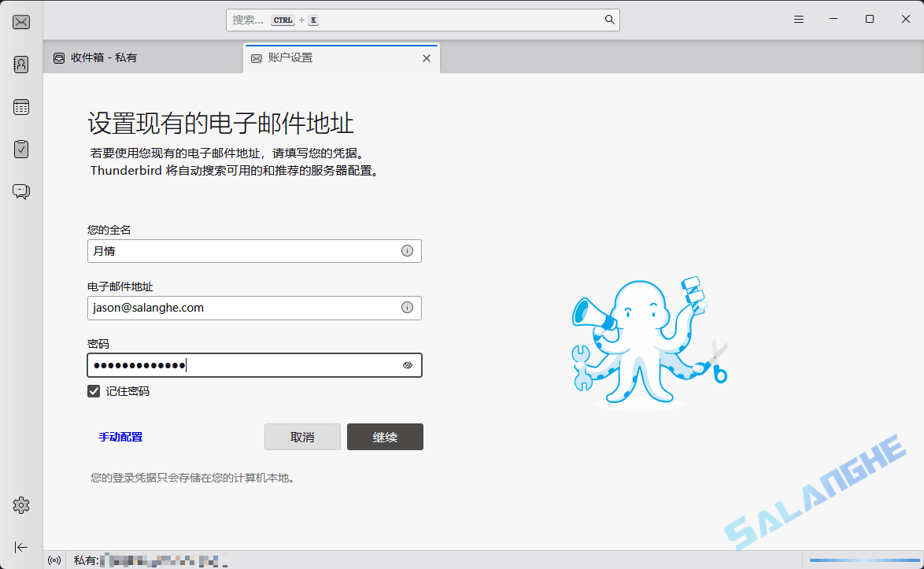Open the Chat panel
Viewport: 924px width, 569px height.
21,191
